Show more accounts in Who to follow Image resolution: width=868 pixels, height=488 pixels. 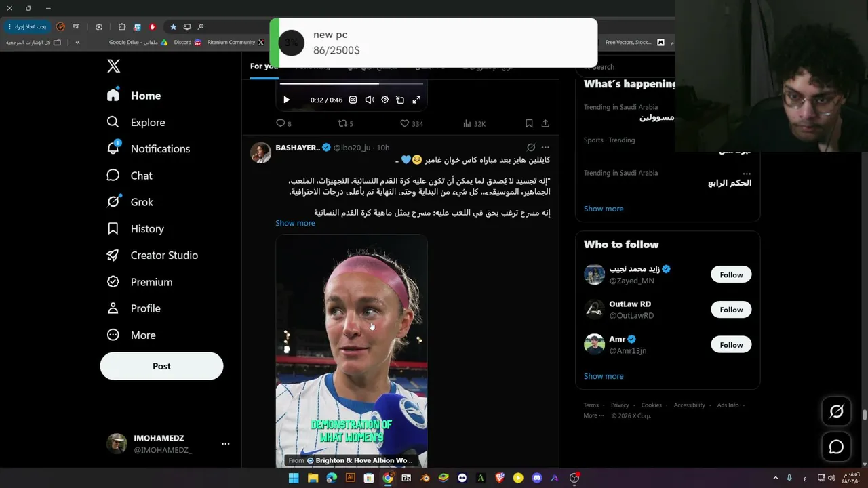point(604,376)
